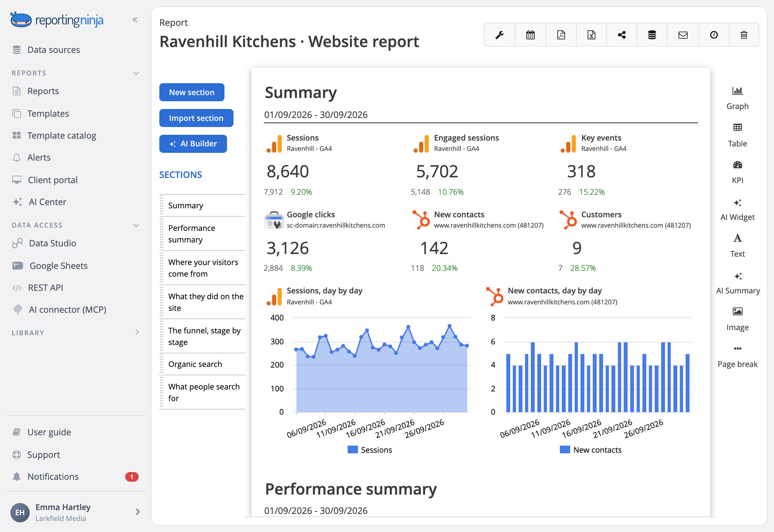Expand Emma Hartley account menu
Viewport: 774px width, 532px height.
pos(138,512)
